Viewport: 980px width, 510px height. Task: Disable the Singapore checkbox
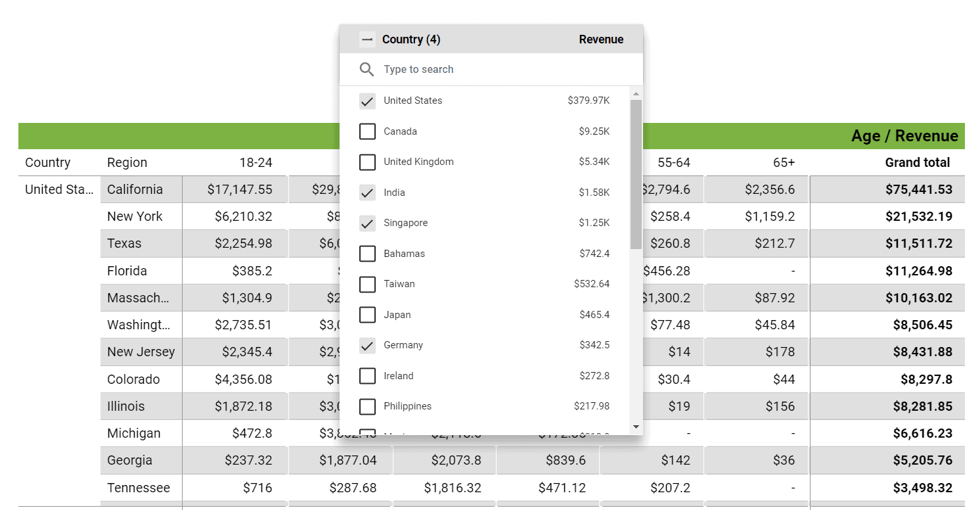tap(367, 223)
